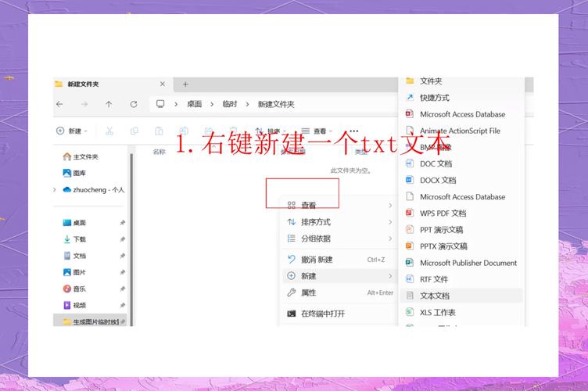Click the This PC monitor icon in address bar
The width and height of the screenshot is (588, 391).
click(x=160, y=104)
